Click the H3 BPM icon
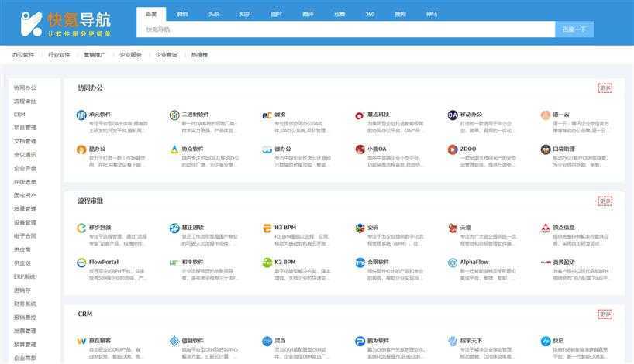 (267, 228)
